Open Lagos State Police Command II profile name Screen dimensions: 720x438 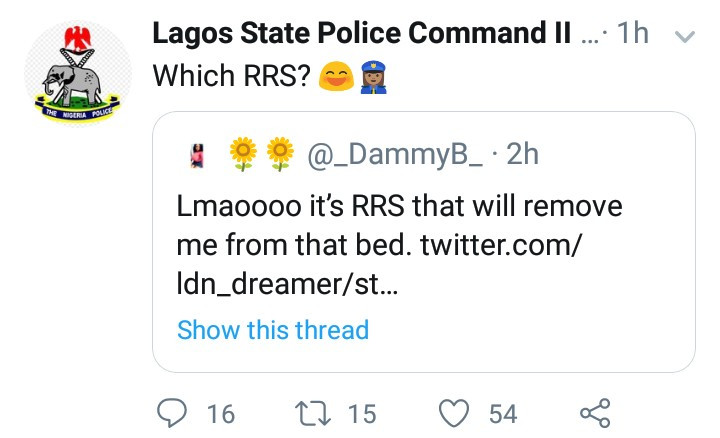(x=362, y=34)
